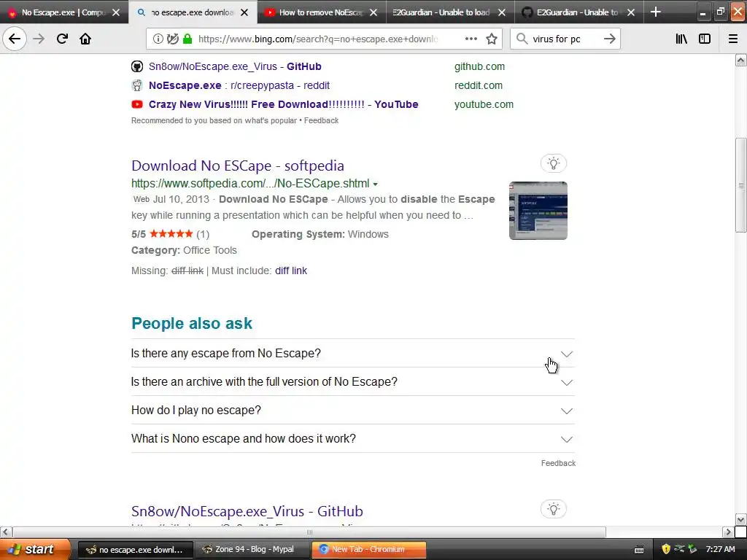Screen dimensions: 747x560
Task: Reload the current Bing page
Action: [x=62, y=39]
